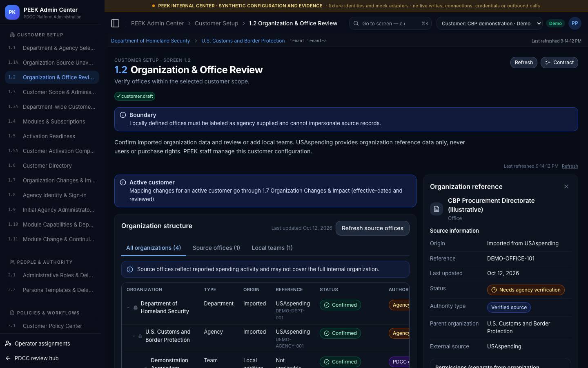This screenshot has height=368, width=588.
Task: Click the People & Authority section icon
Action: click(12, 262)
